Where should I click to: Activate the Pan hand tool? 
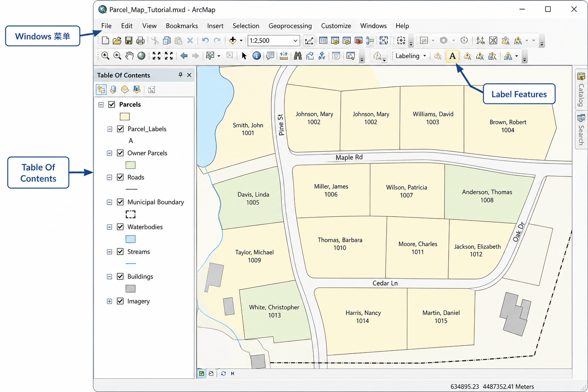point(129,56)
